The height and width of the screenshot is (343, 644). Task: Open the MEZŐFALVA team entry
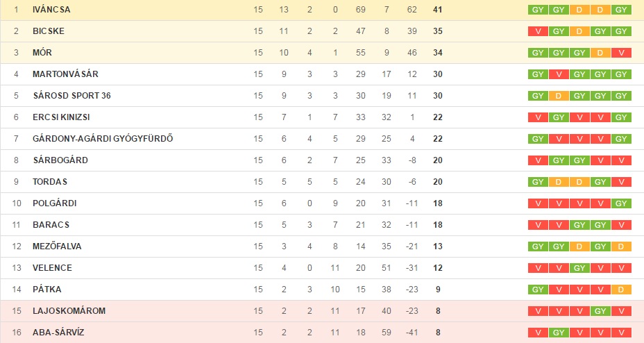coord(322,246)
